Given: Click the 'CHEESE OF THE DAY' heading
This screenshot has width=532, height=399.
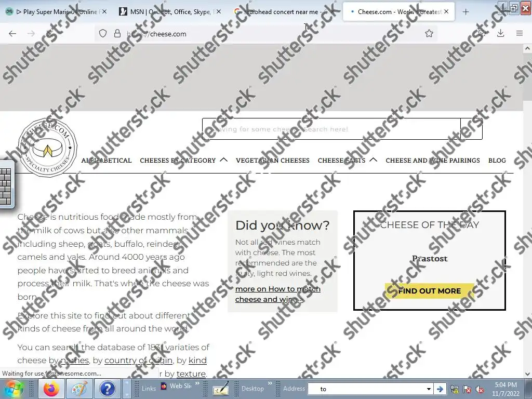Looking at the screenshot, I should click(x=430, y=224).
